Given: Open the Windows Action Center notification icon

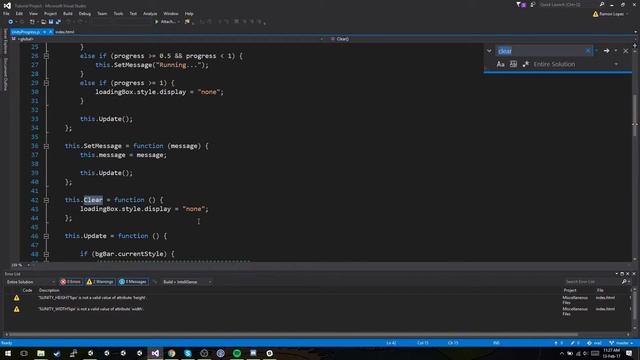Looking at the screenshot, I should tap(629, 353).
